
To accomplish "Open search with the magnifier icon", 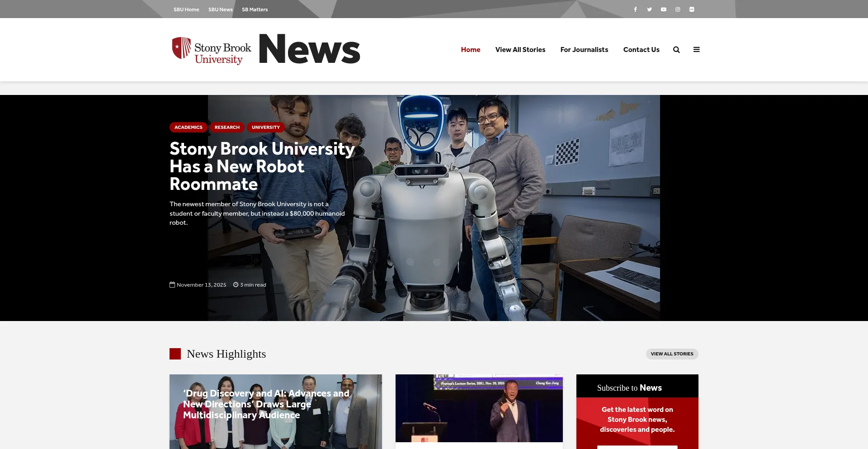I will tap(676, 50).
